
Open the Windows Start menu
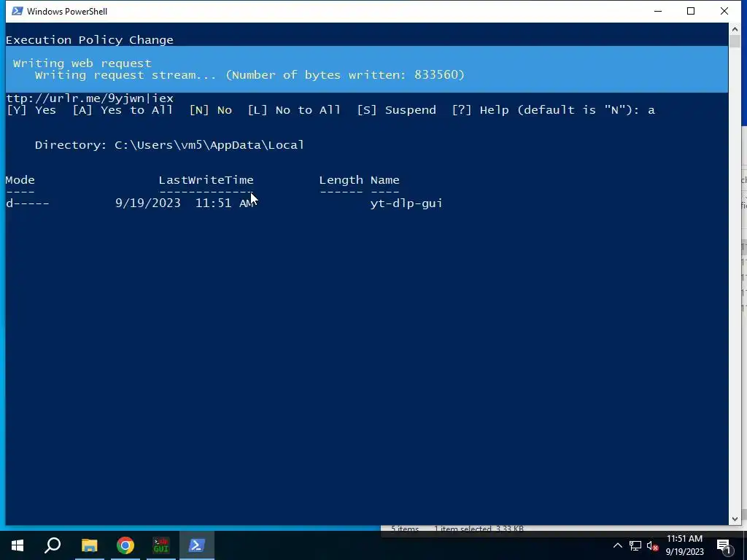(x=18, y=545)
